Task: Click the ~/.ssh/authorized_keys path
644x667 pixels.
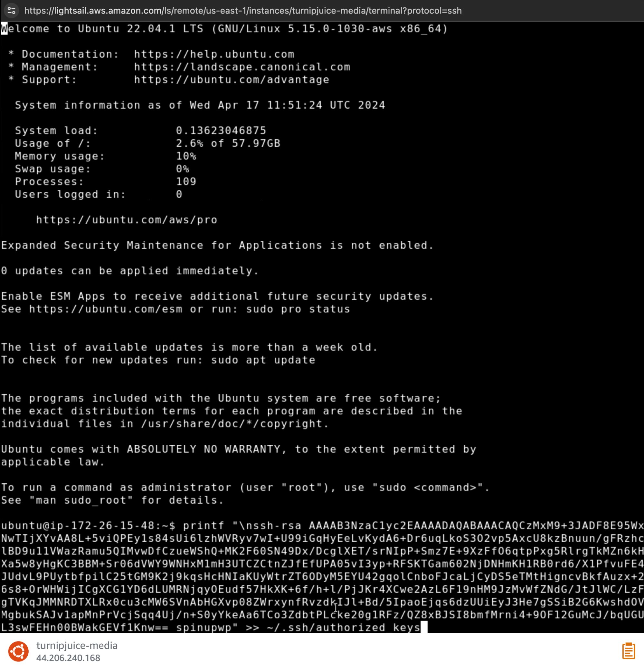Action: point(344,628)
